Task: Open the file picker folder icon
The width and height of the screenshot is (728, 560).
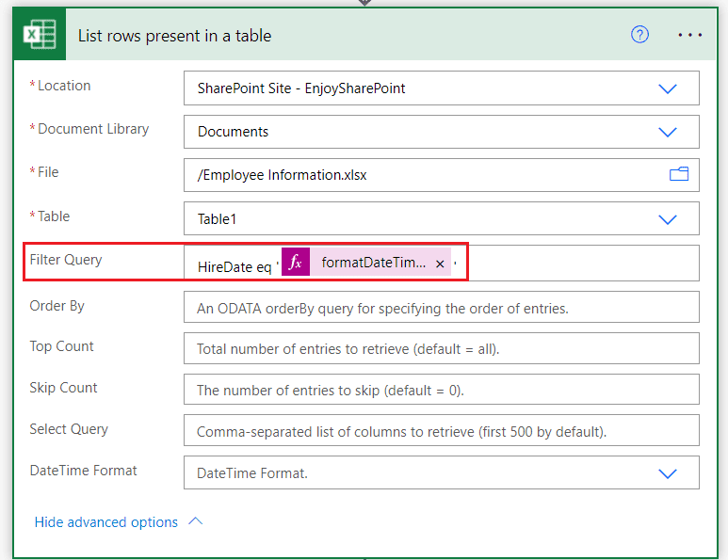Action: [x=678, y=174]
